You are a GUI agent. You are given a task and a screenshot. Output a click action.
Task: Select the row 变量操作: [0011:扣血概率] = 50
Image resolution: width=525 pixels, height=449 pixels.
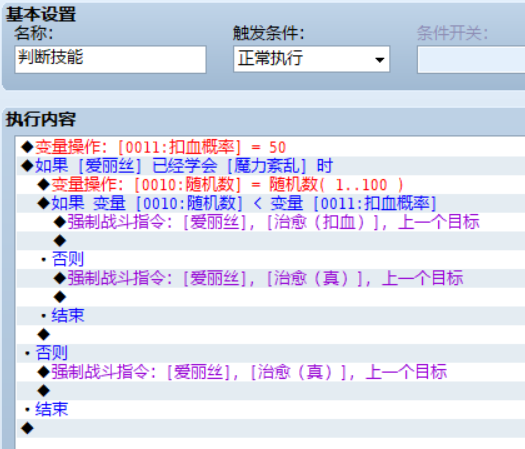[x=271, y=147]
